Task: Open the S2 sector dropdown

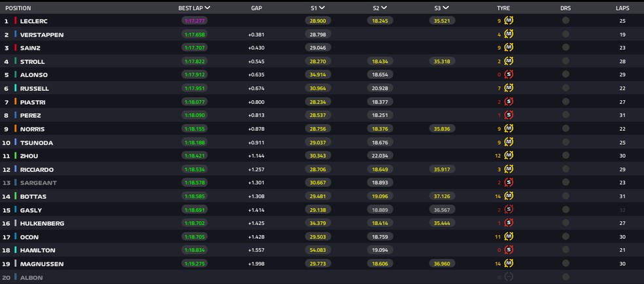Action: 384,8
